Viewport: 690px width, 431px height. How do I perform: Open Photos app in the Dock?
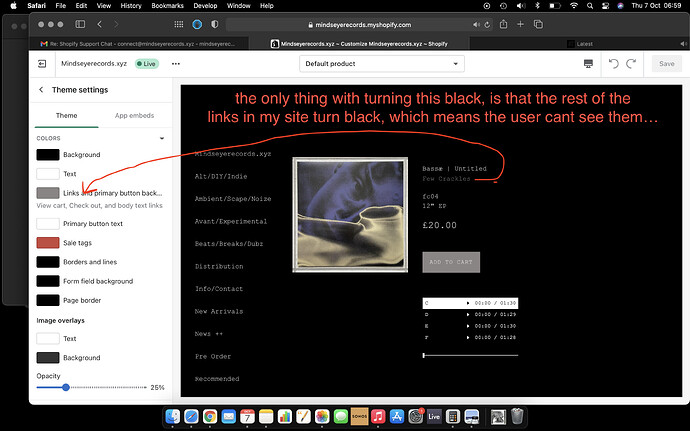(x=322, y=416)
